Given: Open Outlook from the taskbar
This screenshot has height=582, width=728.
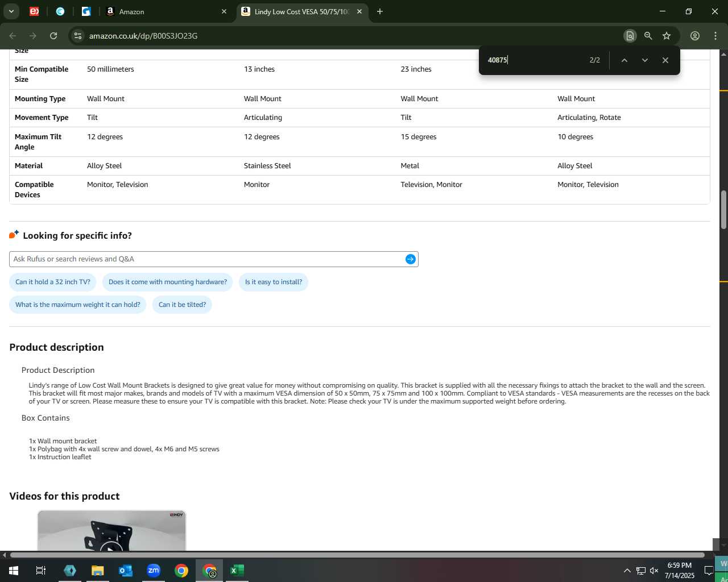Looking at the screenshot, I should (x=126, y=571).
